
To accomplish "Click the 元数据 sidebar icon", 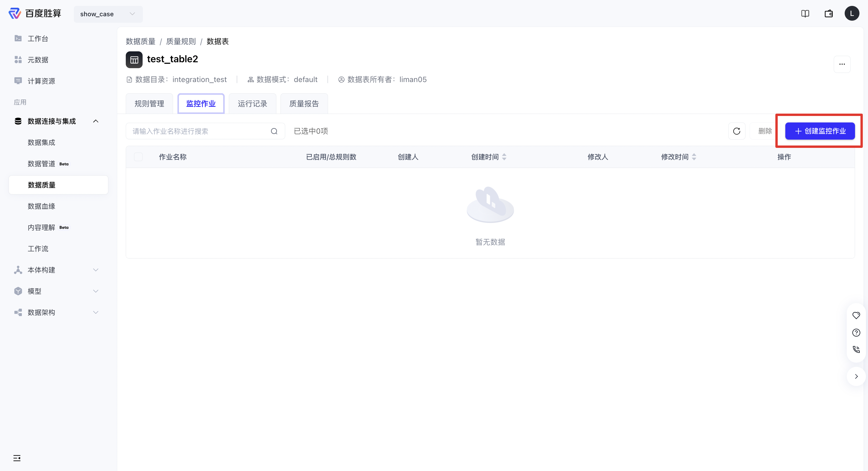I will [x=18, y=60].
